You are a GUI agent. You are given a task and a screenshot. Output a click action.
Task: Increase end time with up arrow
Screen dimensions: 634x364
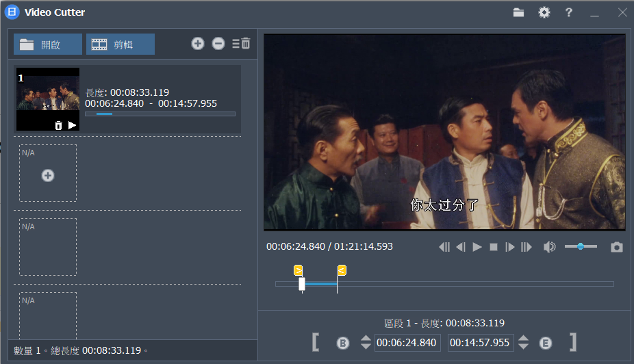[523, 339]
